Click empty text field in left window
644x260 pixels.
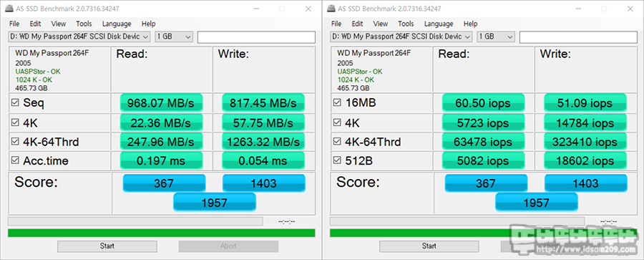tap(256, 37)
